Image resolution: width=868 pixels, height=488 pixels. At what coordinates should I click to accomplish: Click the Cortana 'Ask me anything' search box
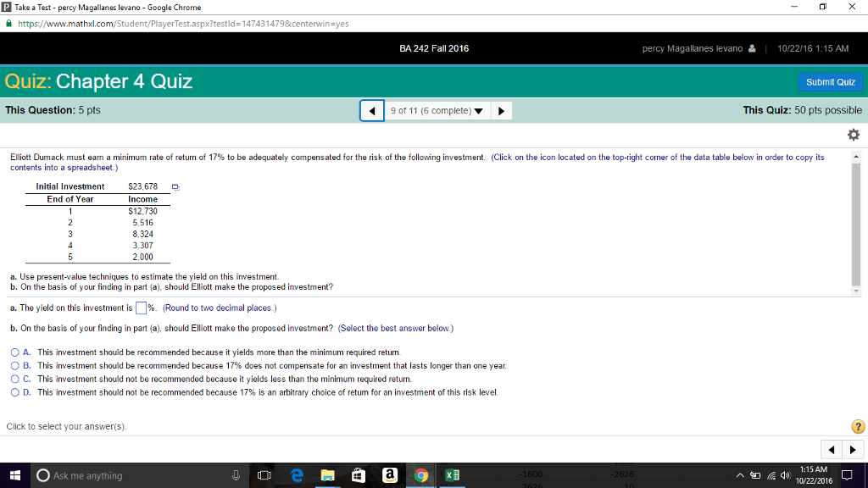point(137,475)
